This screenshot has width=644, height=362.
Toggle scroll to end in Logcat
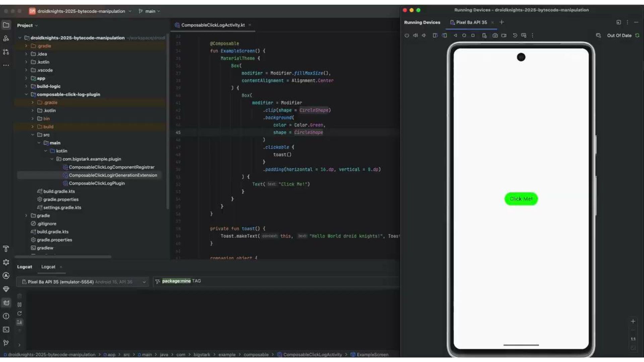[x=19, y=322]
